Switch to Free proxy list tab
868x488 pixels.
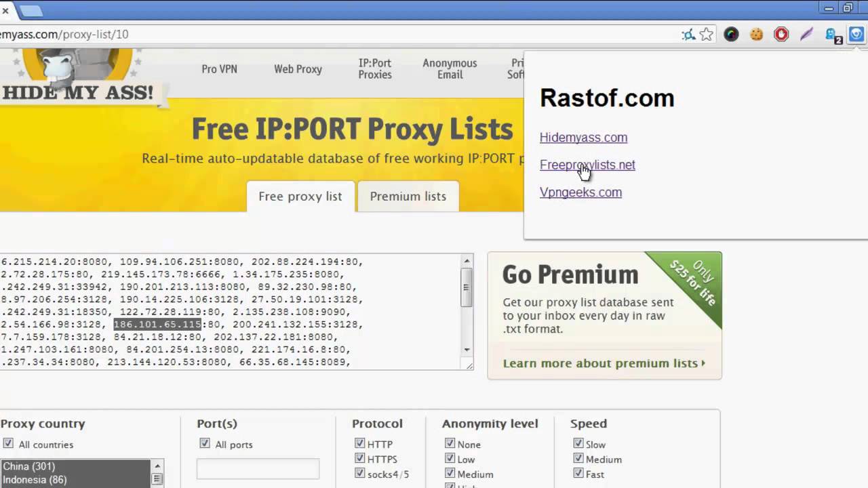tap(300, 197)
